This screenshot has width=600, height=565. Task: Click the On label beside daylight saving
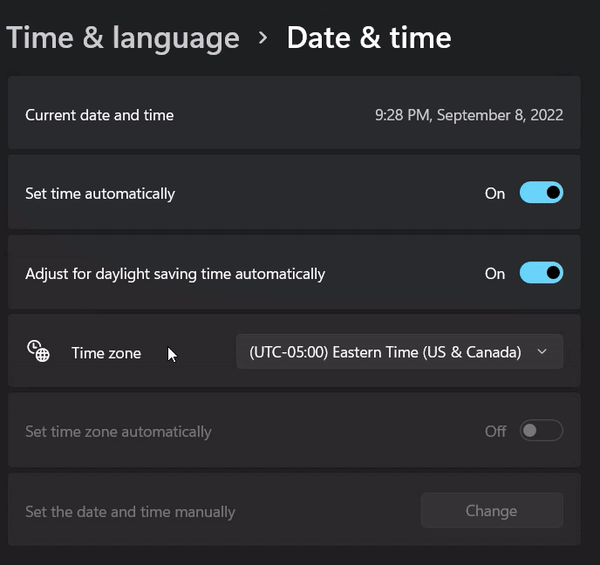pyautogui.click(x=495, y=274)
